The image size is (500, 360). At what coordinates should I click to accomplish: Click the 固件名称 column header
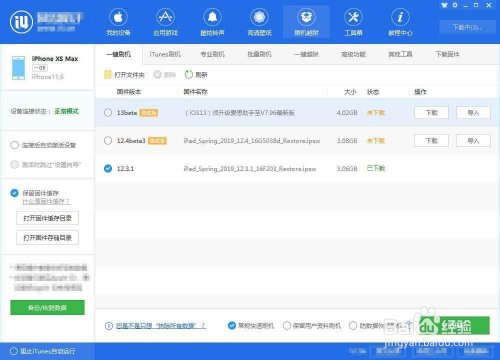point(195,92)
